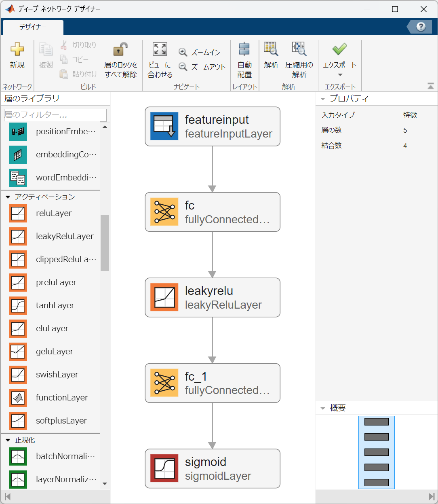Select batchNormalization layer icon

18,456
